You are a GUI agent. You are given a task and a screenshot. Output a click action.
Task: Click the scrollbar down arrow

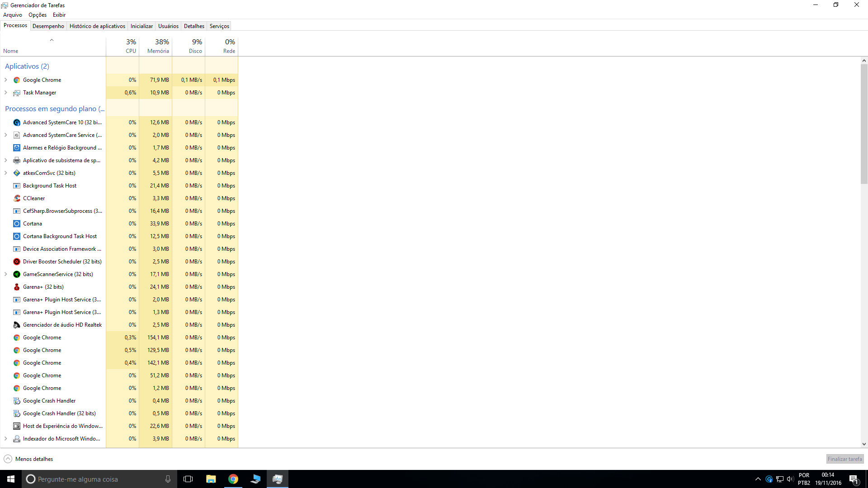864,444
